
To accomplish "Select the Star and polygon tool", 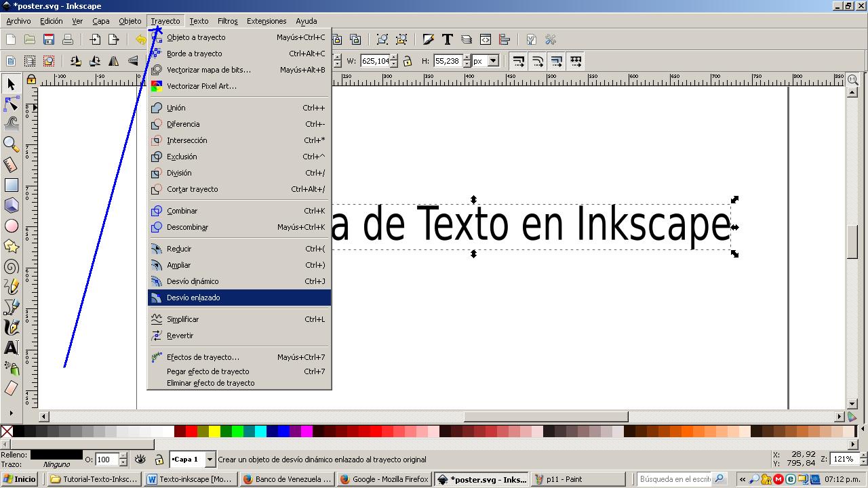I will point(11,246).
